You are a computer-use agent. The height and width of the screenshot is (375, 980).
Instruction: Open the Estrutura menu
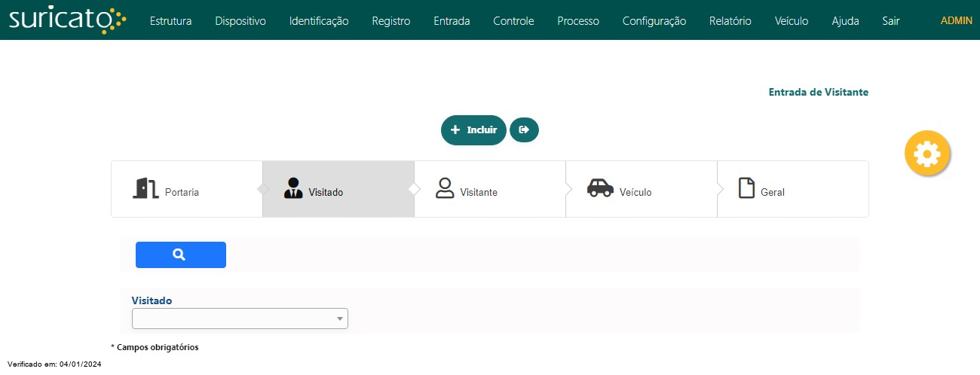pos(171,21)
